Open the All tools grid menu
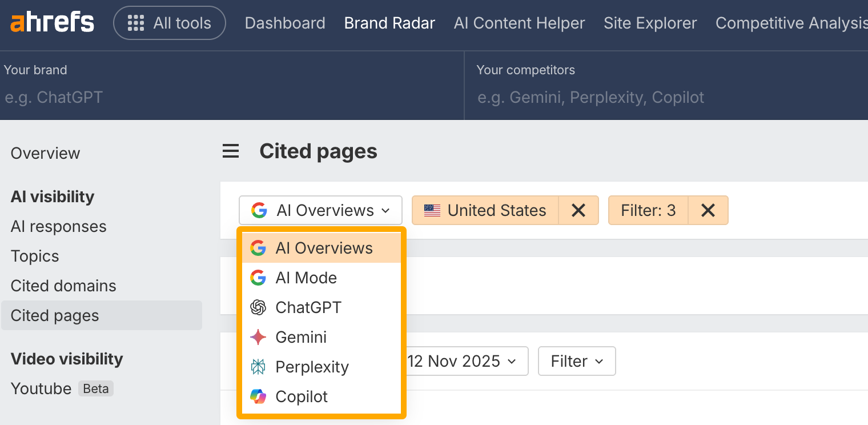 pos(170,23)
